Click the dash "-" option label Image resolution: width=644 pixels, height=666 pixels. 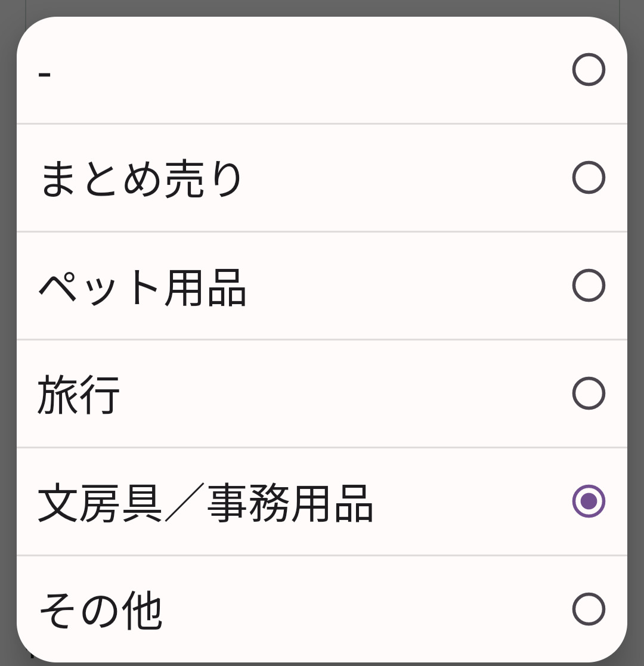pos(45,74)
